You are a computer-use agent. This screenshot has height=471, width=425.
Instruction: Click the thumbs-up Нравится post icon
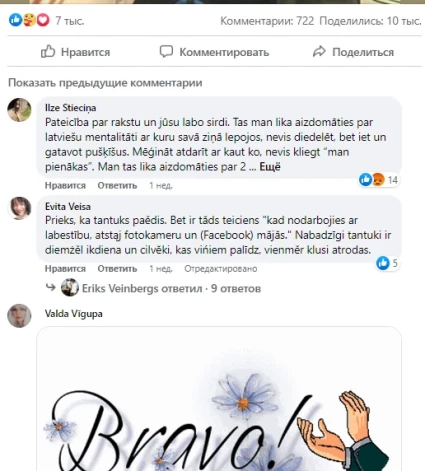point(48,52)
